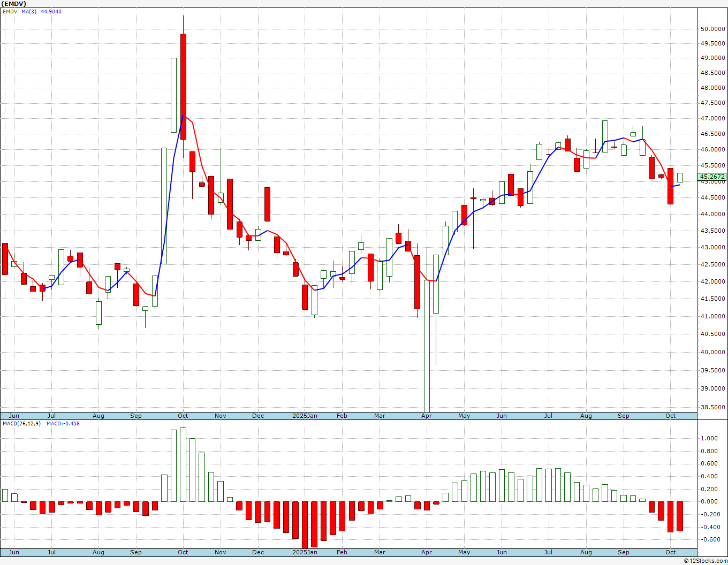Click the (EMDV) ticker title
728x565 pixels.
point(13,3)
